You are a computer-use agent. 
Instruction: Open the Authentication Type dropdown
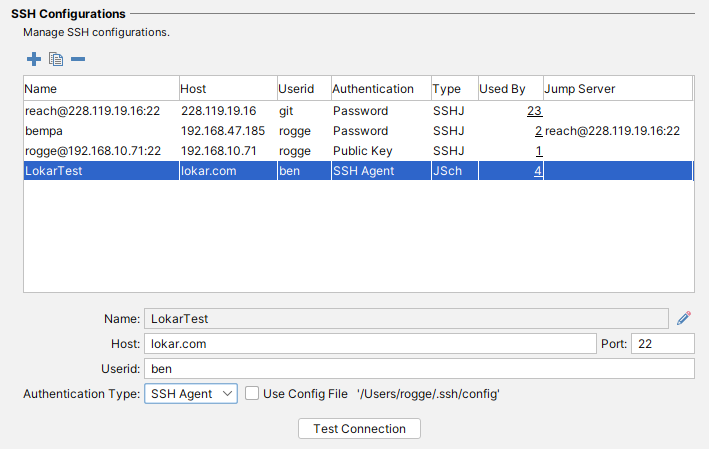coord(190,394)
